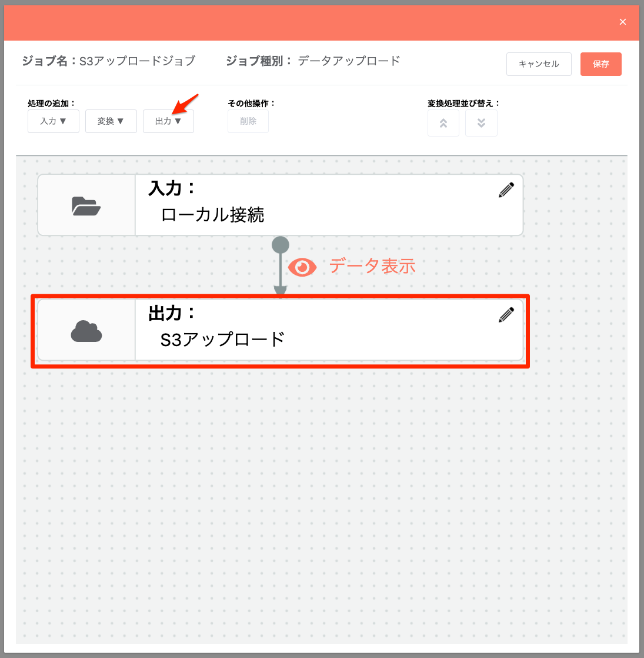644x658 pixels.
Task: Click the eye icon for データ表示
Action: coord(302,267)
